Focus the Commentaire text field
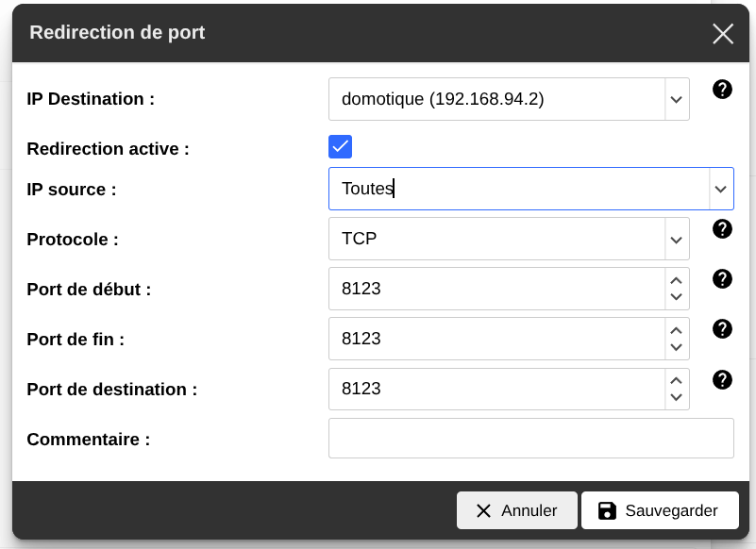The width and height of the screenshot is (756, 549). pos(530,439)
